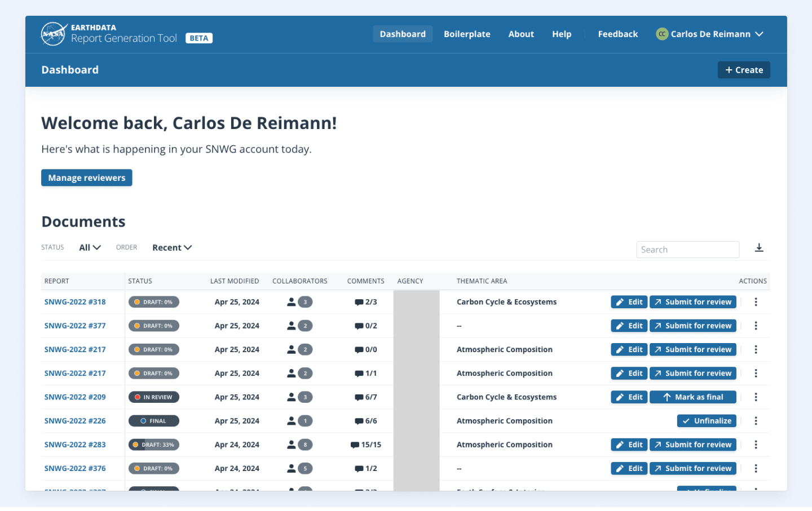Go to the Boilerplate nav item
Image resolution: width=812 pixels, height=511 pixels.
[467, 34]
